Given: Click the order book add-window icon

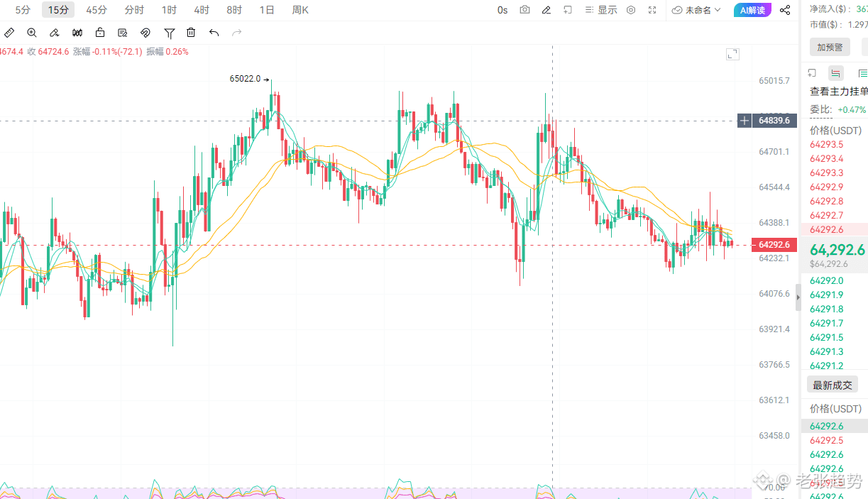Looking at the screenshot, I should click(813, 73).
